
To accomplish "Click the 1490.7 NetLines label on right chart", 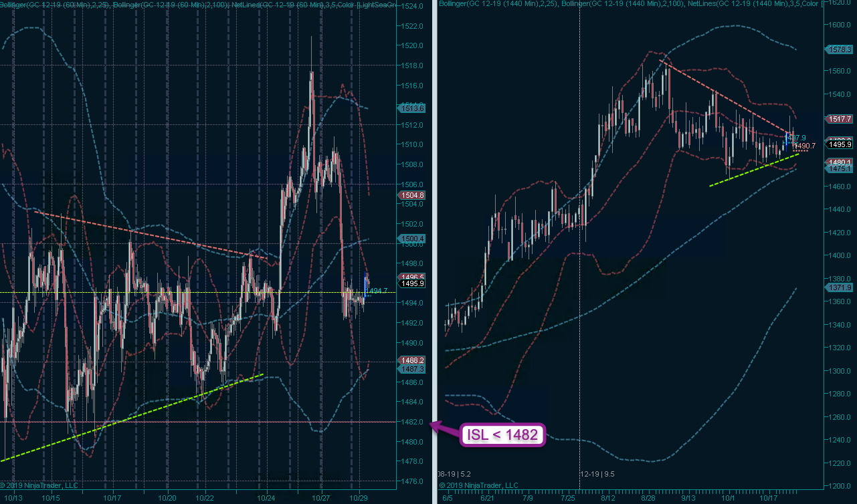I will pos(805,146).
